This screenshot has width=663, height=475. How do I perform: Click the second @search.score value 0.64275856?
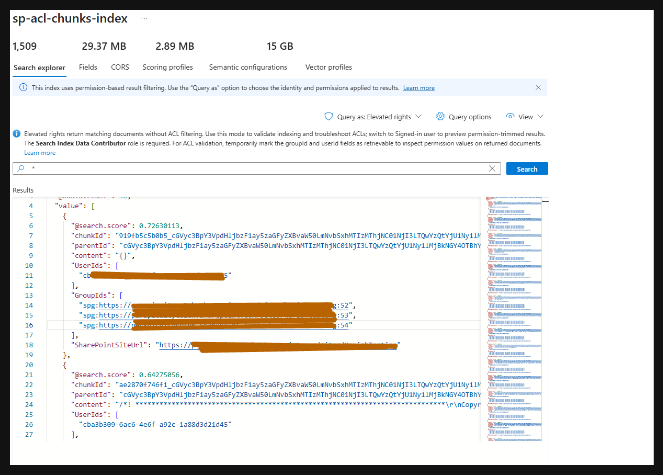[159, 375]
